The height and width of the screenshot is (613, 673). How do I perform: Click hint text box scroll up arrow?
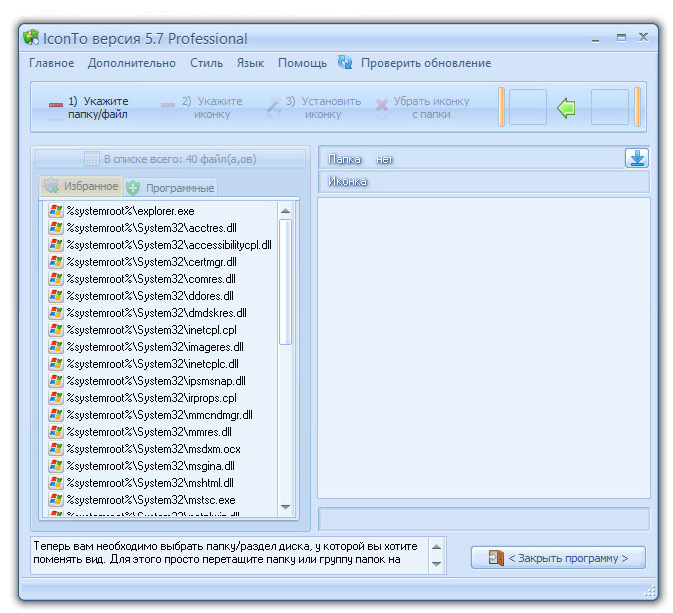click(x=436, y=546)
